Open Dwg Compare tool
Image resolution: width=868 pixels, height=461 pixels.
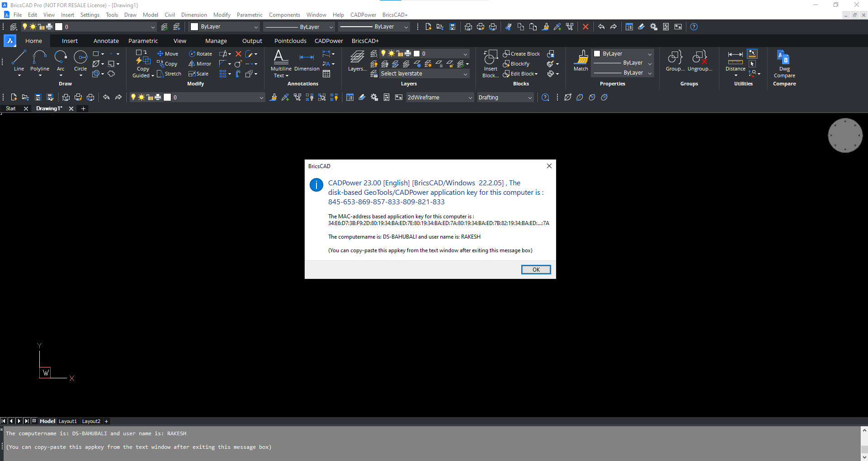(x=784, y=63)
